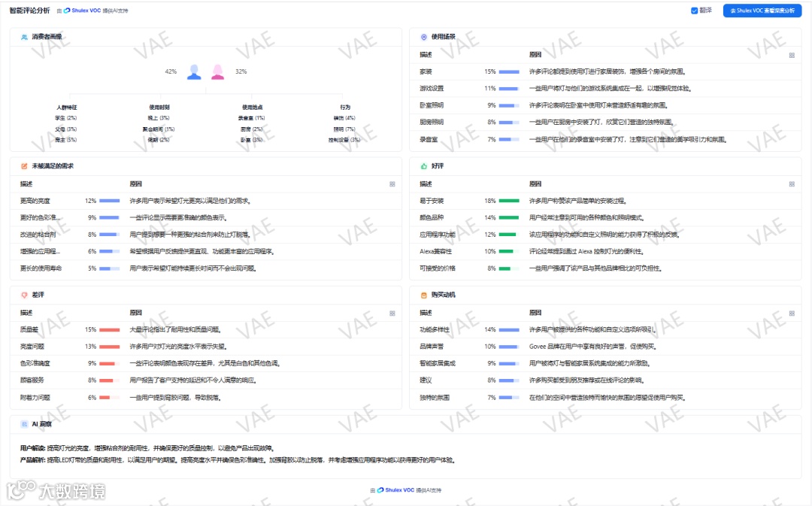
Task: Click the 行为 column heading
Action: click(345, 108)
